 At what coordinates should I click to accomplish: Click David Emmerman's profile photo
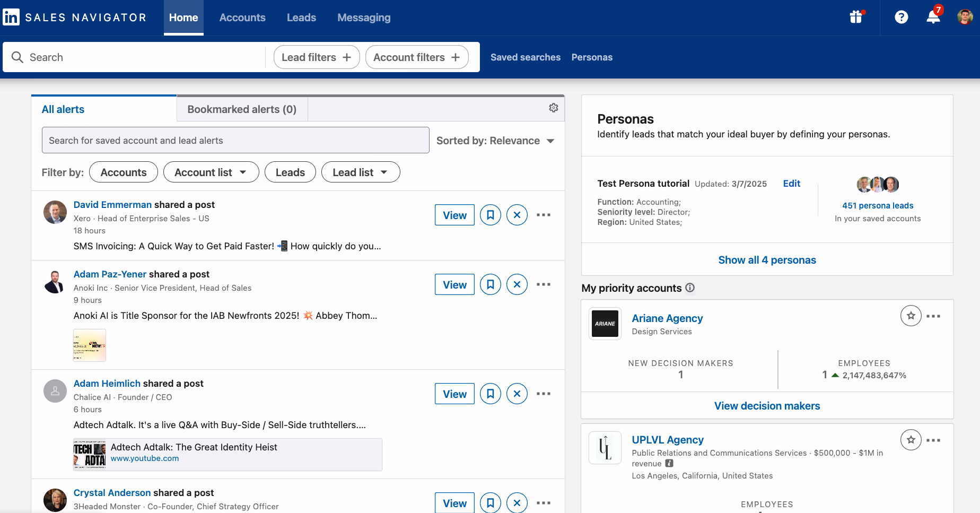(x=55, y=212)
